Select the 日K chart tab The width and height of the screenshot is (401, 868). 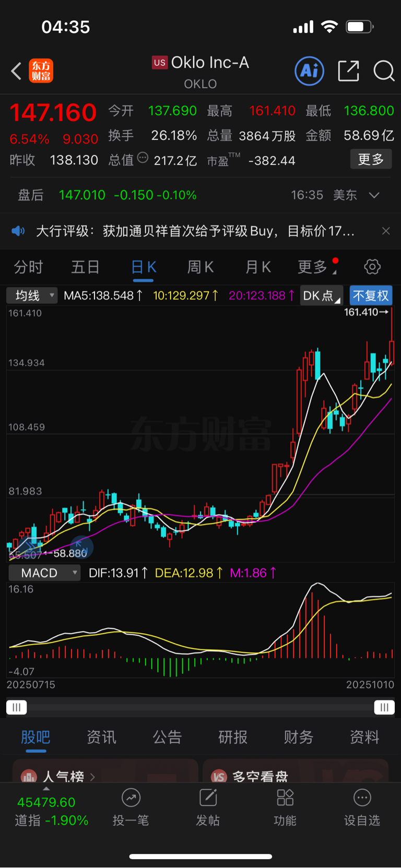(x=144, y=267)
